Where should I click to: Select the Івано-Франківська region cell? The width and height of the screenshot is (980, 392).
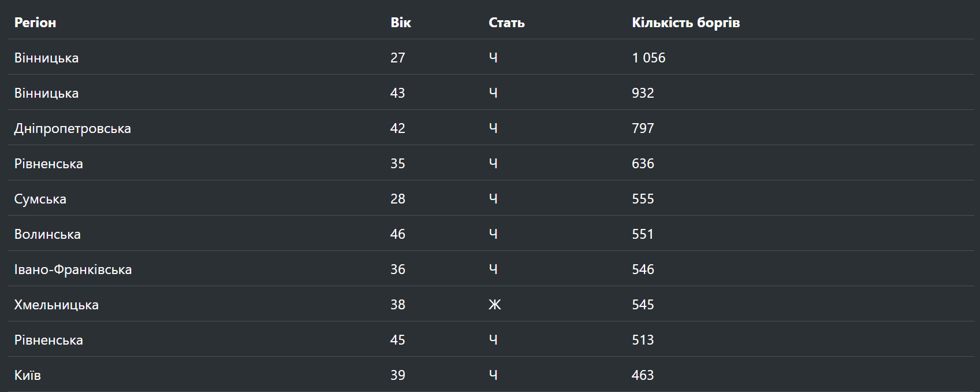click(x=73, y=269)
